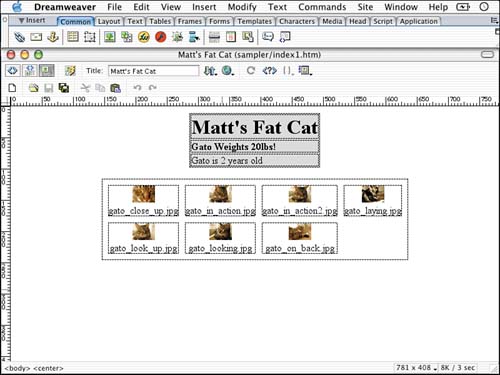Click the red Flash icon
500x375 pixels.
pyautogui.click(x=160, y=37)
